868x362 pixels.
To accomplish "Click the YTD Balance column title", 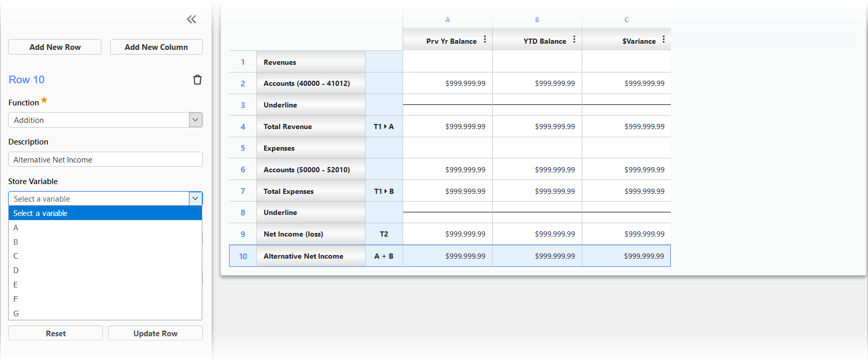I will (545, 41).
